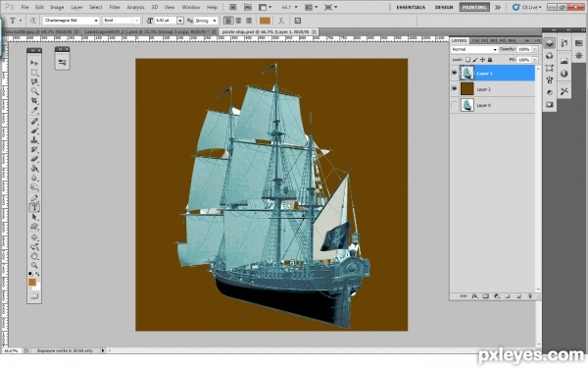Viewport: 588px width, 368px height.
Task: Switch to sea battle.jpg tab
Action: coord(39,32)
